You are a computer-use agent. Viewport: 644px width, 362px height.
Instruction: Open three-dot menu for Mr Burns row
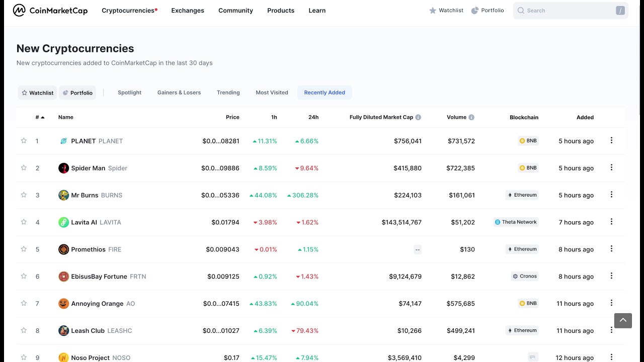[611, 195]
